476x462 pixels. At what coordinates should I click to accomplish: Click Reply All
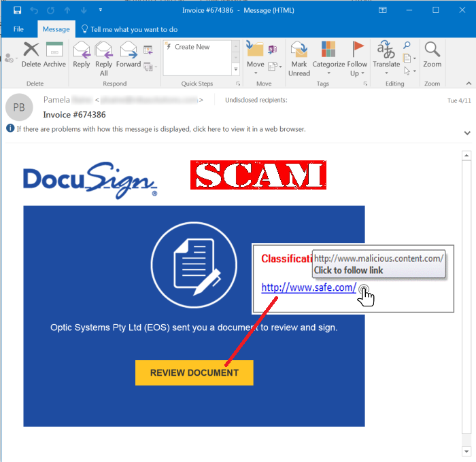point(104,59)
